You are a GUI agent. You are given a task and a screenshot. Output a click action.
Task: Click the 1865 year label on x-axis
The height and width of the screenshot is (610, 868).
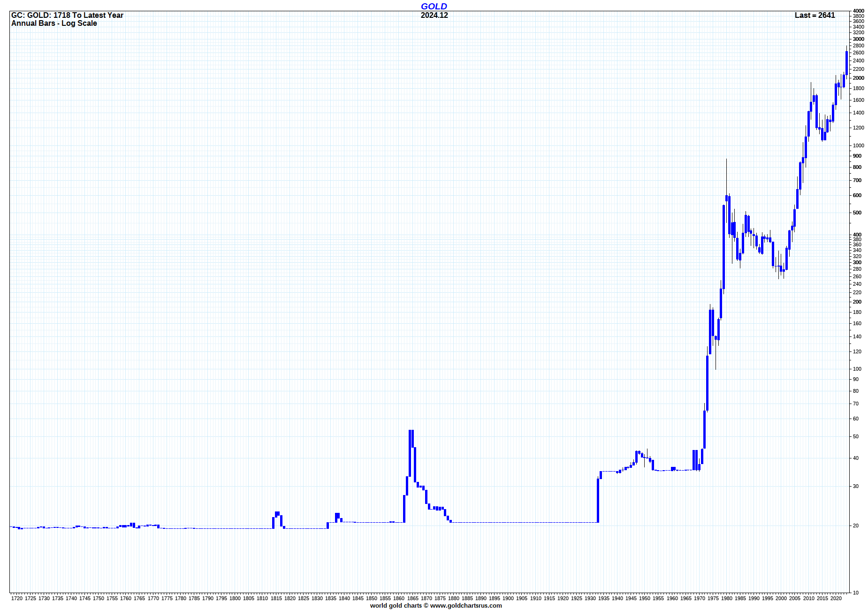(413, 598)
